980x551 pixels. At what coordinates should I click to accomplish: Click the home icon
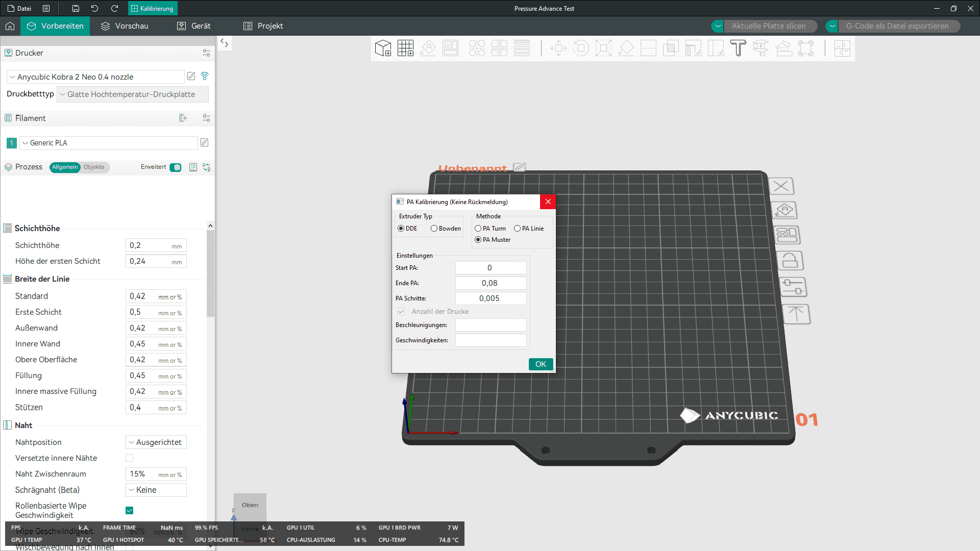[x=10, y=26]
